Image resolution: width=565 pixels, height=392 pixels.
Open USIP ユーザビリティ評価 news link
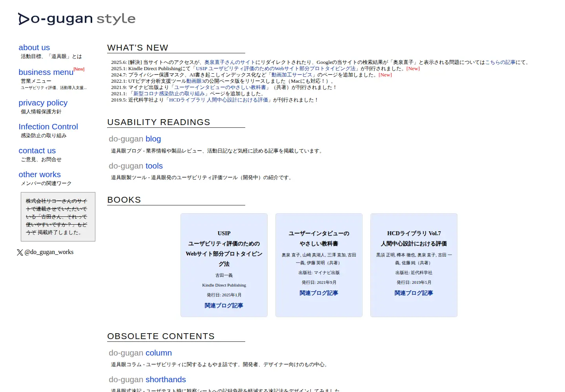pyautogui.click(x=276, y=69)
